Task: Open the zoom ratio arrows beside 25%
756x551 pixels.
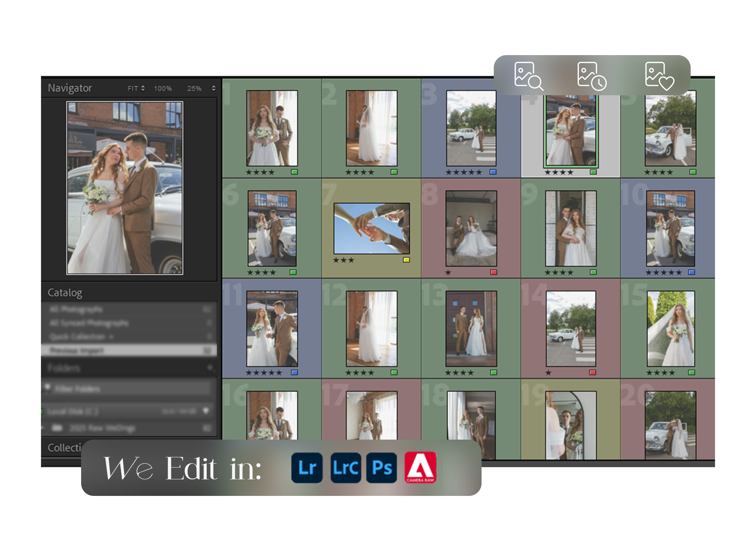Action: (x=213, y=89)
